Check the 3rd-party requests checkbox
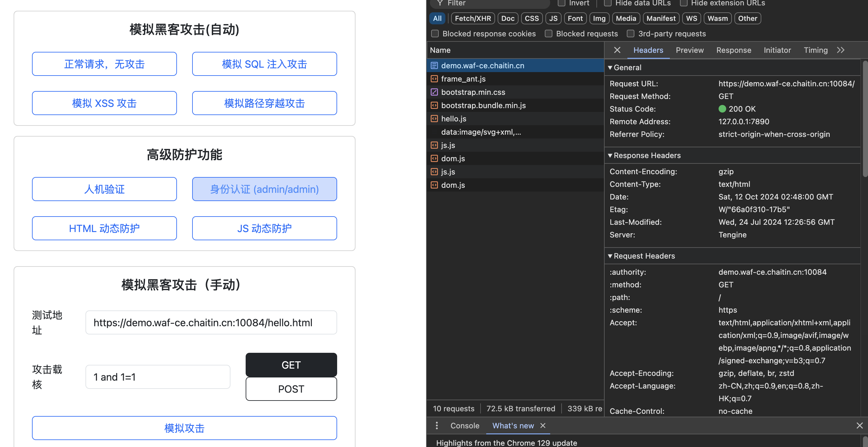868x447 pixels. coord(631,34)
